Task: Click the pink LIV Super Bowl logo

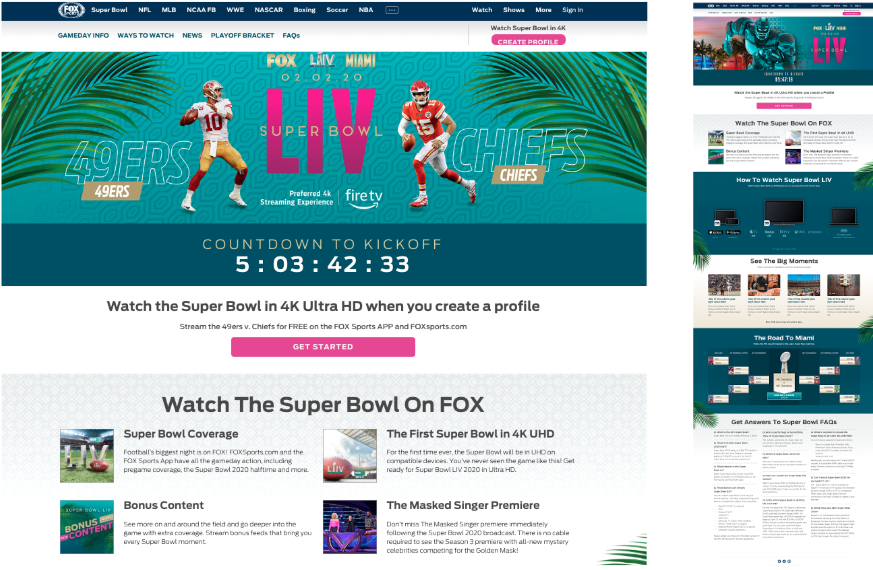Action: 321,131
